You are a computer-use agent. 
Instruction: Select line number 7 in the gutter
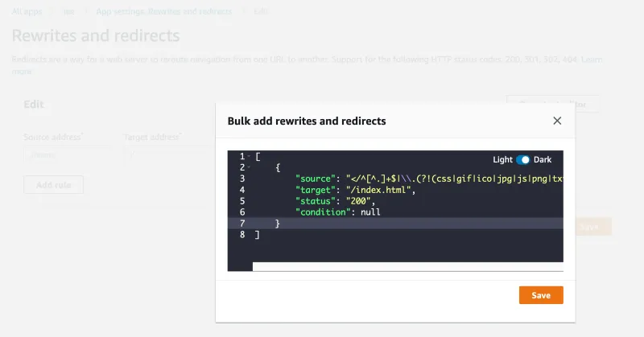click(241, 224)
